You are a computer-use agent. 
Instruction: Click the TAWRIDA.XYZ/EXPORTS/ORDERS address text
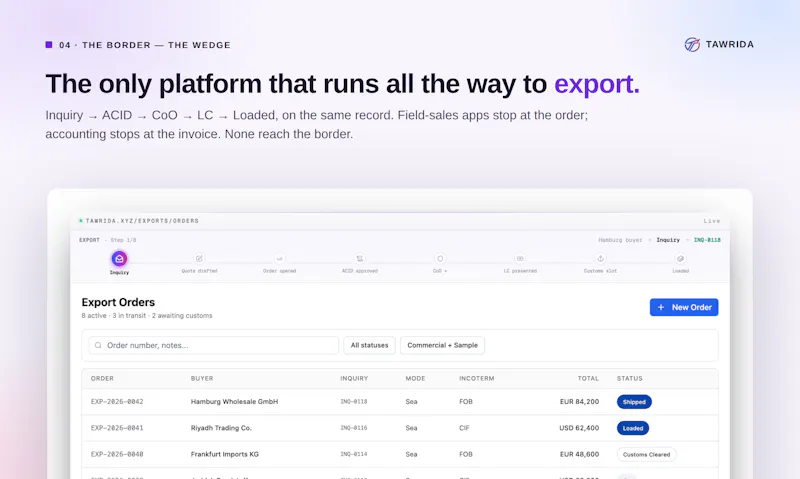142,221
